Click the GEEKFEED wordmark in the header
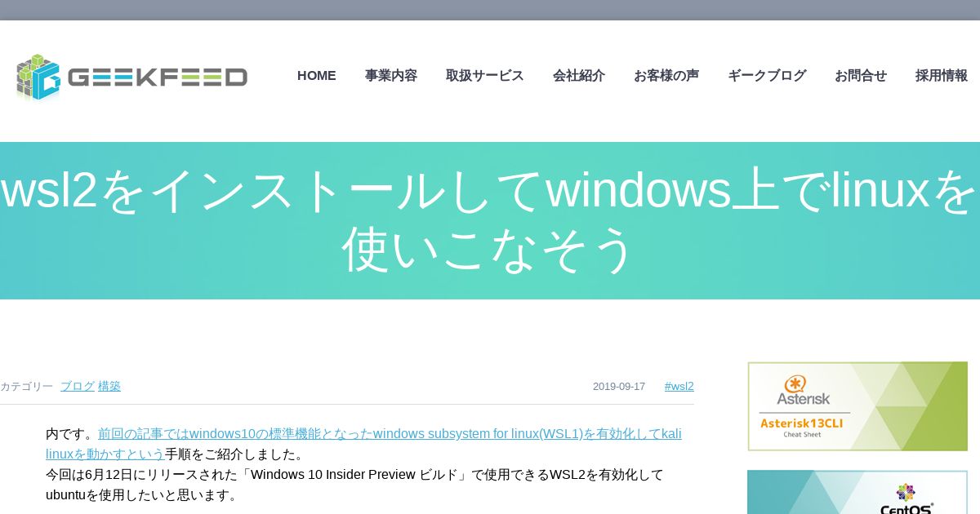980x514 pixels. click(x=158, y=77)
